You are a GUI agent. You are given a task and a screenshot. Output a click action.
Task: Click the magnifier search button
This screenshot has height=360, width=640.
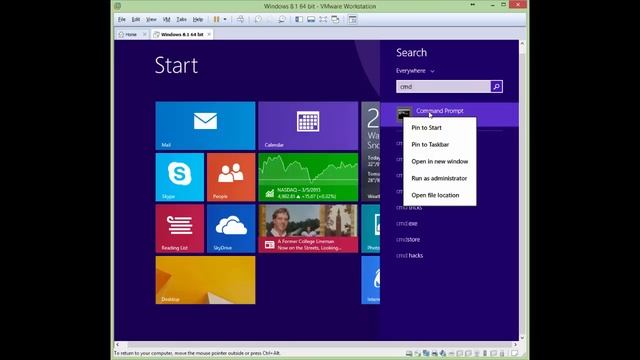pyautogui.click(x=496, y=87)
